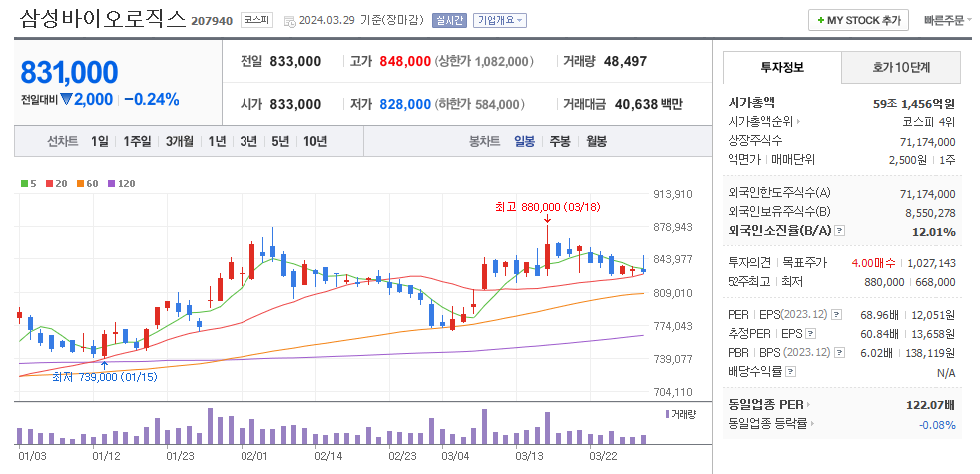Click the 외국인소진율 value 12.01%
980x474 pixels.
click(x=934, y=232)
